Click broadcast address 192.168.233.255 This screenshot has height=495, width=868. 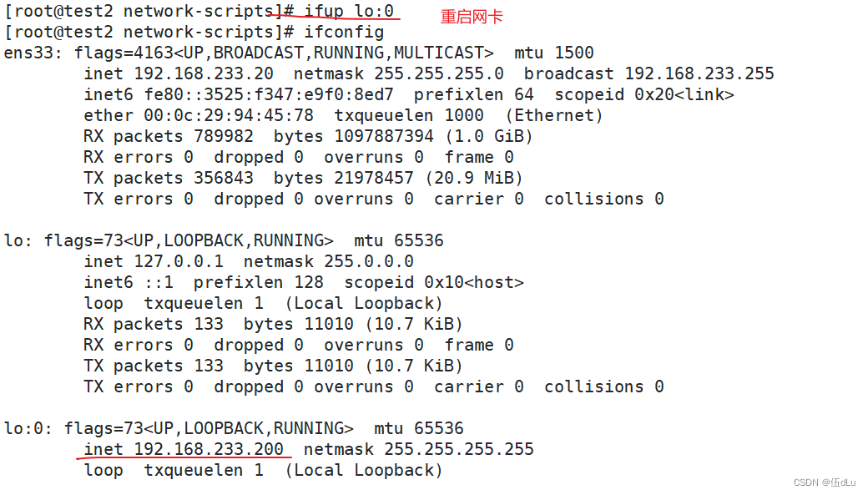point(699,73)
